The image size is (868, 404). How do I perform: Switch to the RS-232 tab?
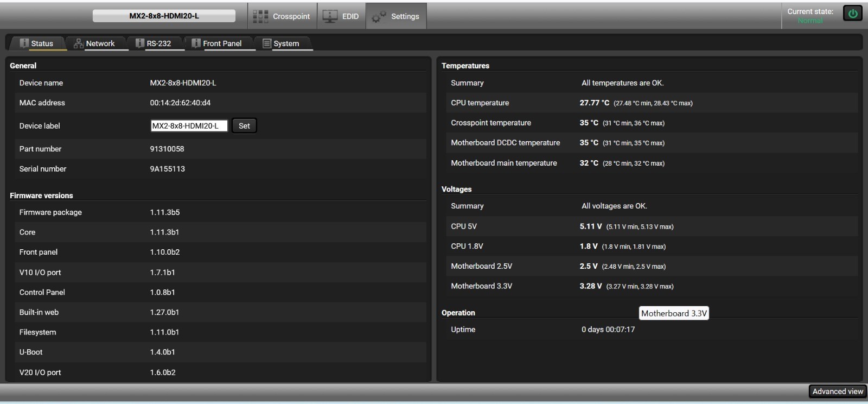(155, 43)
